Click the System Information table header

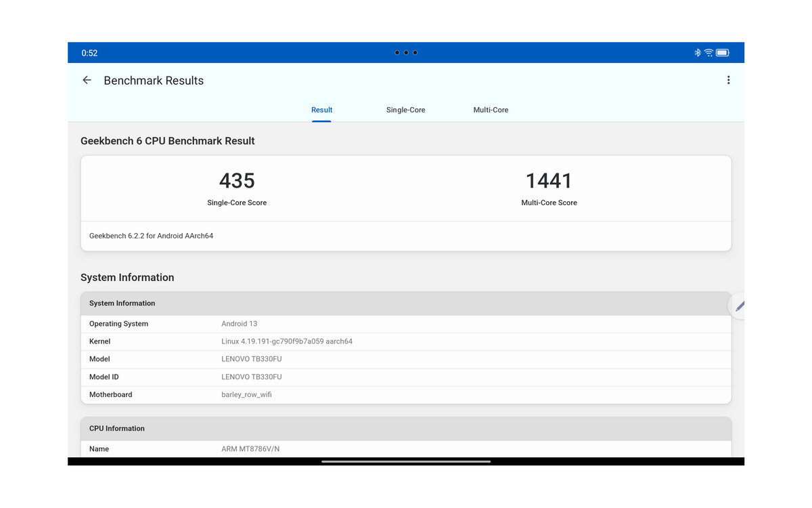click(x=406, y=303)
